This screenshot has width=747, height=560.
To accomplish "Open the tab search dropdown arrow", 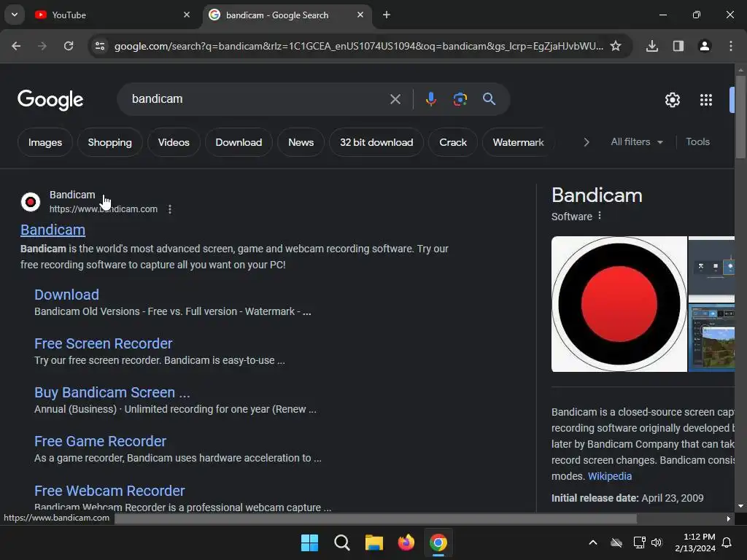I will tap(15, 15).
